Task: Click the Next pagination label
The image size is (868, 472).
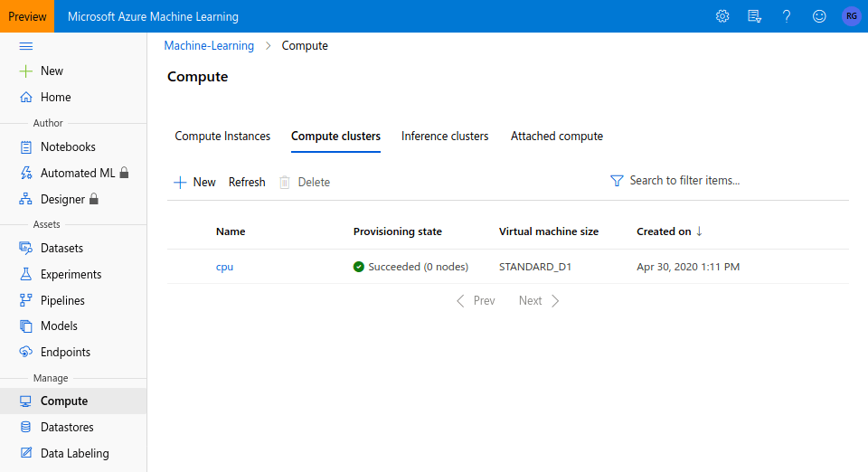Action: (x=531, y=301)
